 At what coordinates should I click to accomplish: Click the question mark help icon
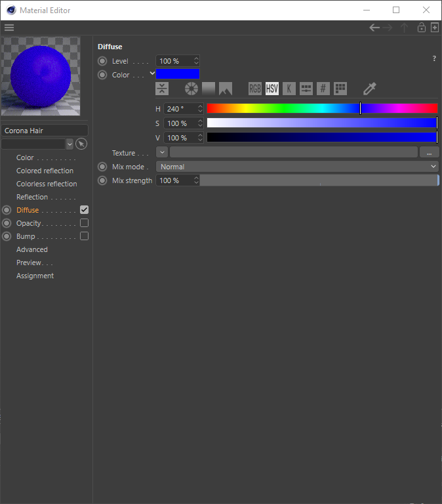point(434,58)
